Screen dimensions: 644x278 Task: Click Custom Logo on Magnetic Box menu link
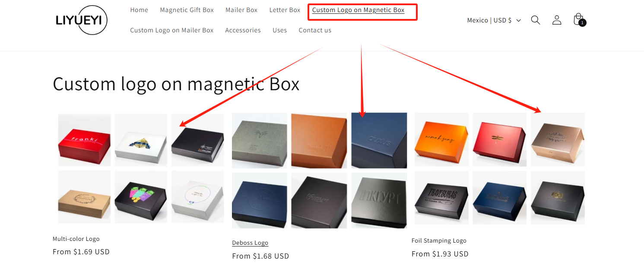coord(358,10)
